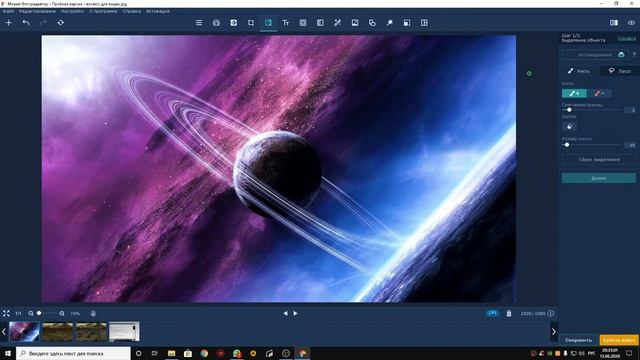
Task: Open the Справка menu in menu bar
Action: point(131,11)
